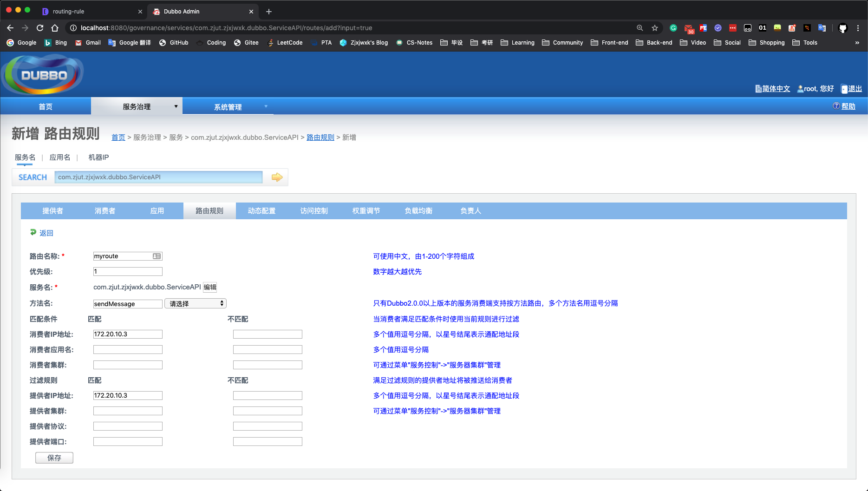Viewport: 868px width, 491px height.
Task: Select the 应用名 search type
Action: click(60, 157)
